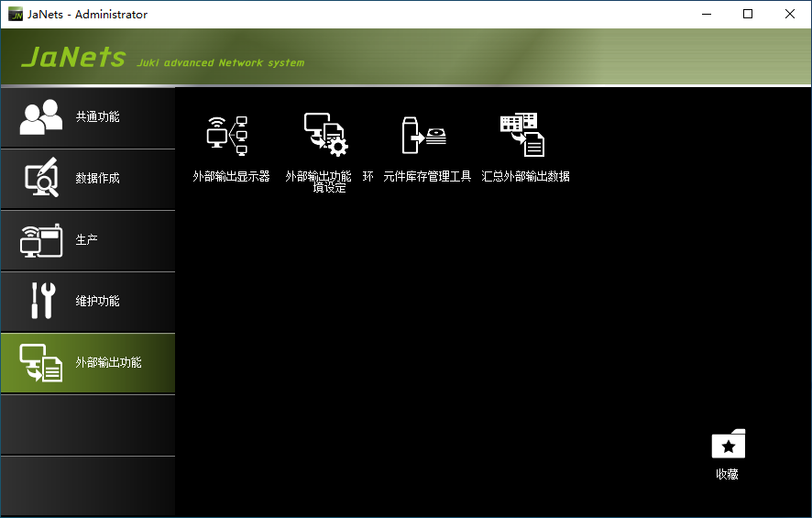
Task: Click the 收藏 star folder icon
Action: click(x=728, y=445)
